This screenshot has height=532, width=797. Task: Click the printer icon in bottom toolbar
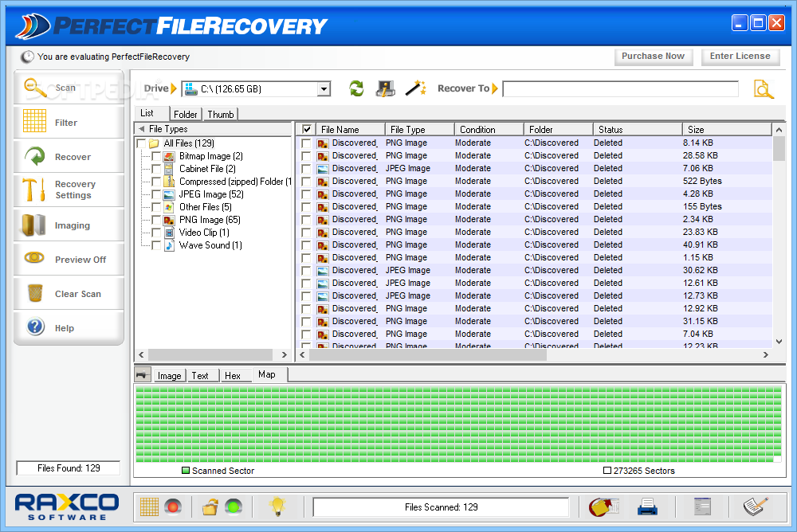647,507
